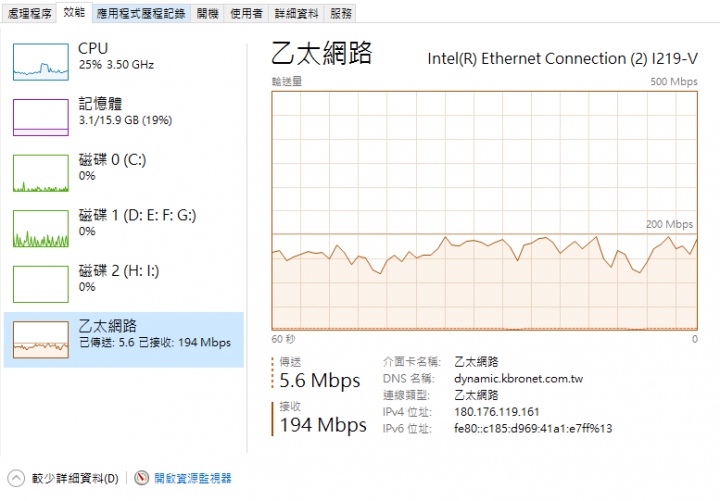Switch to the 應用程式歷程記錄 tab
720x501 pixels.
(141, 13)
